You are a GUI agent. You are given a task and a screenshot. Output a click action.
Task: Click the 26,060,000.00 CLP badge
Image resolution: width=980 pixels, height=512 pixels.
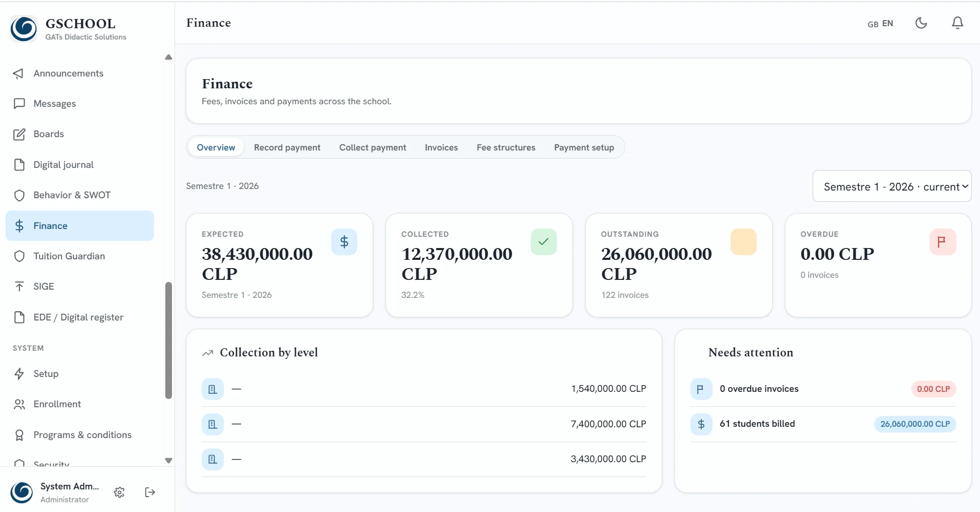[x=915, y=424]
